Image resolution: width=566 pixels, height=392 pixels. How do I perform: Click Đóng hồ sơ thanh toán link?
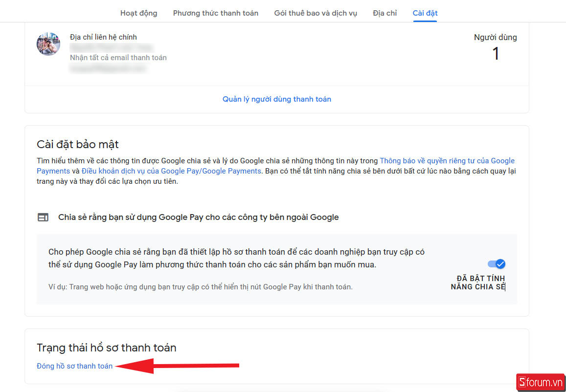[75, 366]
